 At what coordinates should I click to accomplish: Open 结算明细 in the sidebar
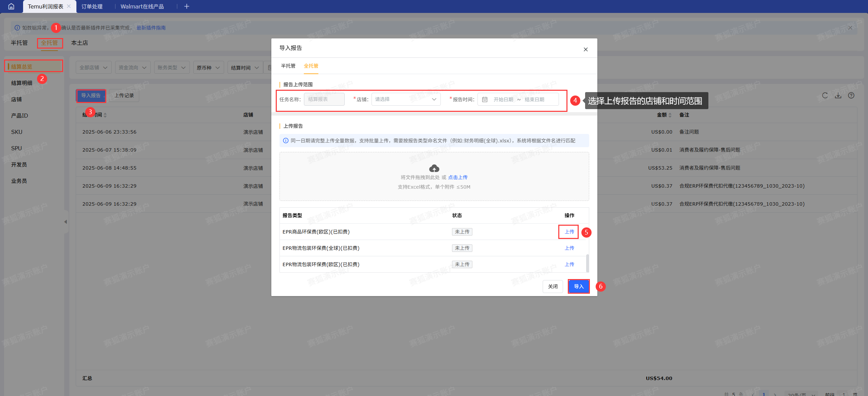click(22, 83)
